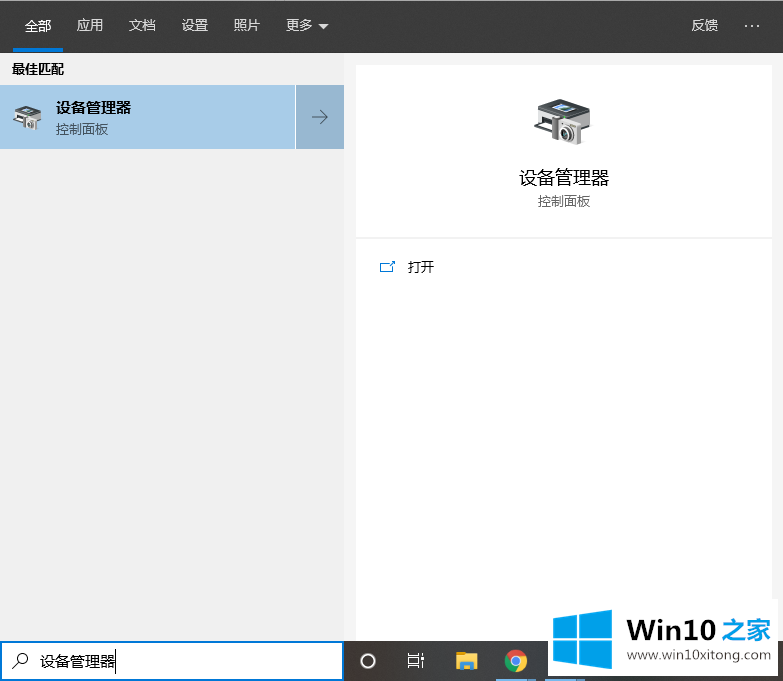The image size is (783, 681).
Task: Click the 最佳匹配 section heading
Action: point(38,69)
